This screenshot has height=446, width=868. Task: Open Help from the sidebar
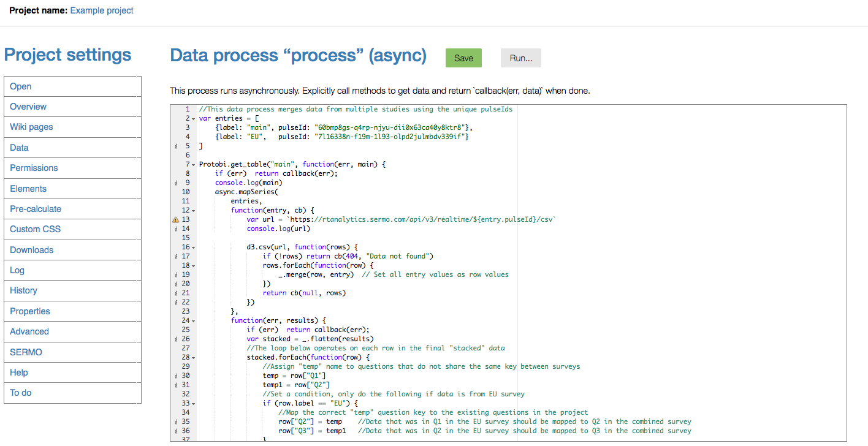(x=72, y=372)
